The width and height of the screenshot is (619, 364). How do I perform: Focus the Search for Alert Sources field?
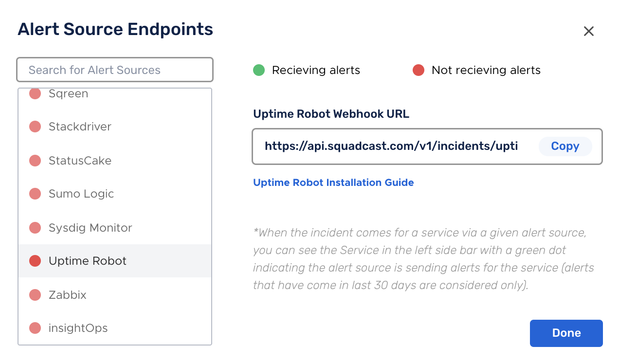115,70
